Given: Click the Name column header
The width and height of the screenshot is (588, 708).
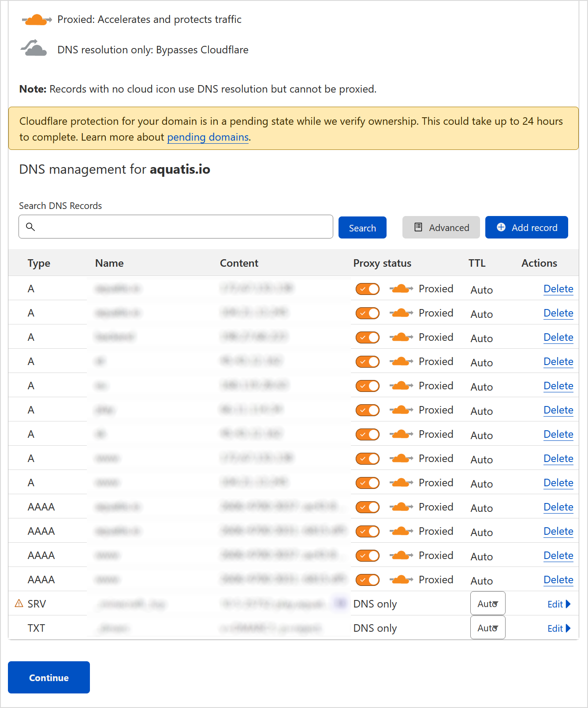Looking at the screenshot, I should [109, 263].
